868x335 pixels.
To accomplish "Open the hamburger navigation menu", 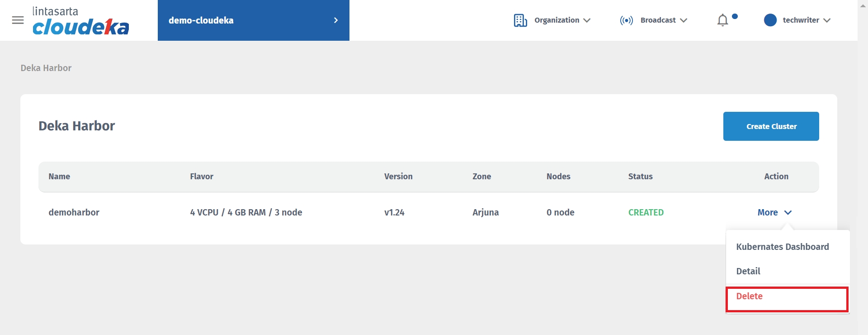I will coord(18,20).
